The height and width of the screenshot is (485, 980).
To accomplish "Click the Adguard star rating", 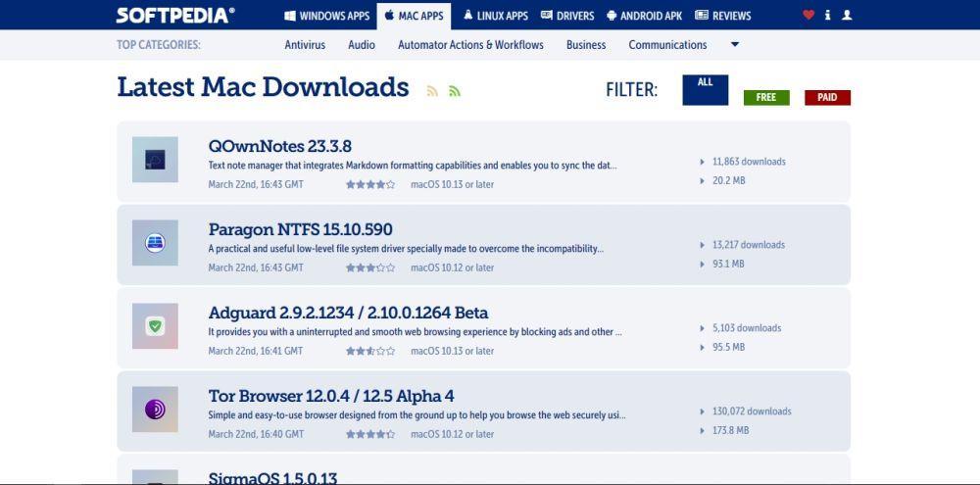I will [x=370, y=351].
